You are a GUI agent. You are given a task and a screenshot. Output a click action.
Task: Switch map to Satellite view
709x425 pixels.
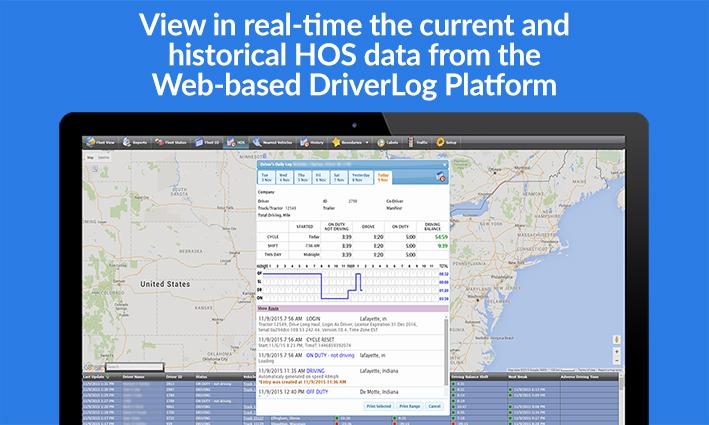(x=104, y=158)
